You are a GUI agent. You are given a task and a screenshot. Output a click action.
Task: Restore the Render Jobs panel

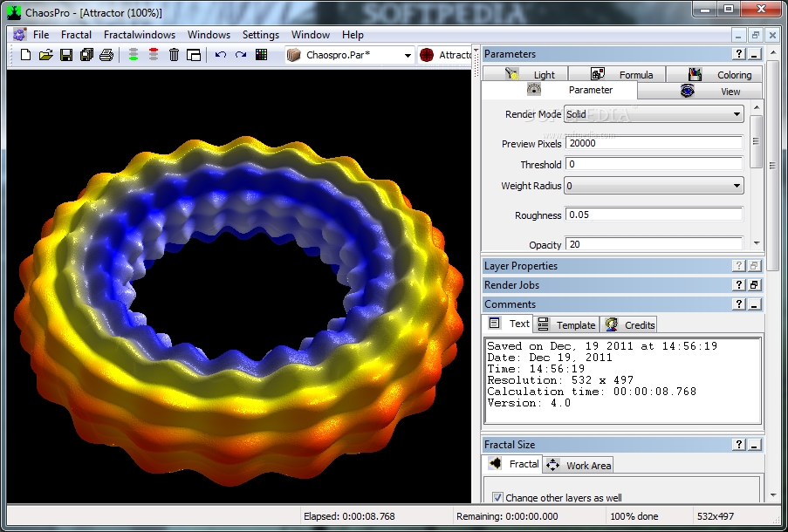(754, 285)
